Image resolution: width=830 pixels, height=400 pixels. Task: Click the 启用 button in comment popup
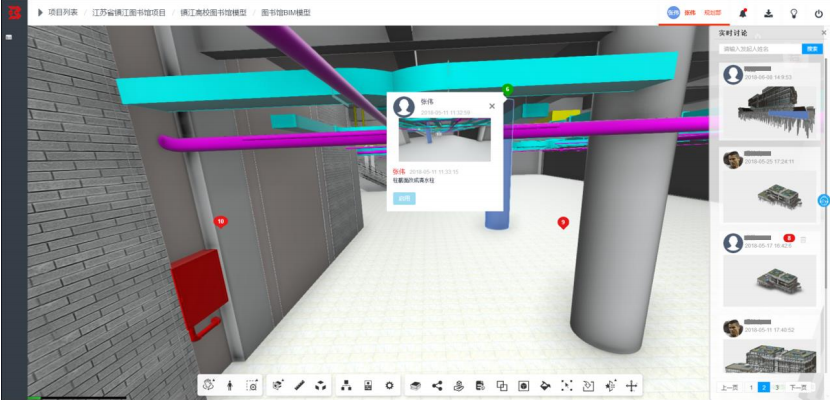[x=404, y=198]
